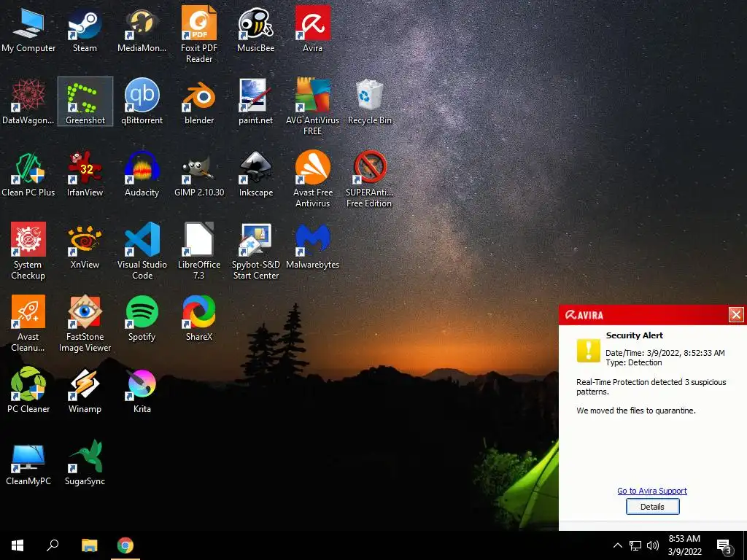Select the AVG AntiVirus FREE icon
747x560 pixels.
pyautogui.click(x=312, y=106)
